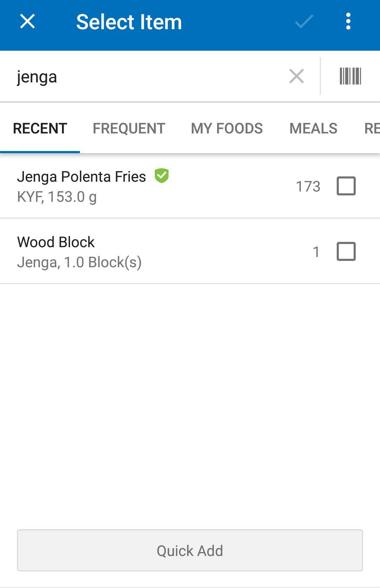Clear the jenga search text
Viewport: 380px width, 588px height.
click(x=297, y=76)
